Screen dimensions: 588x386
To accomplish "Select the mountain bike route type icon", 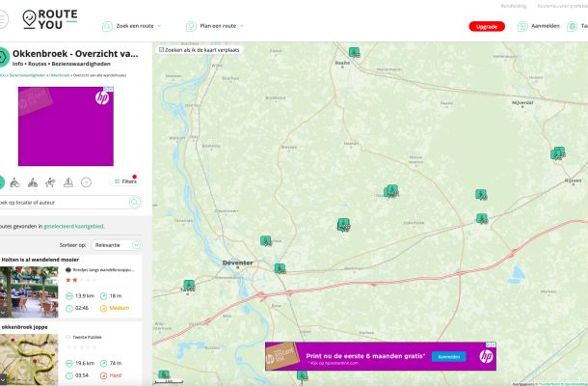I will click(33, 181).
